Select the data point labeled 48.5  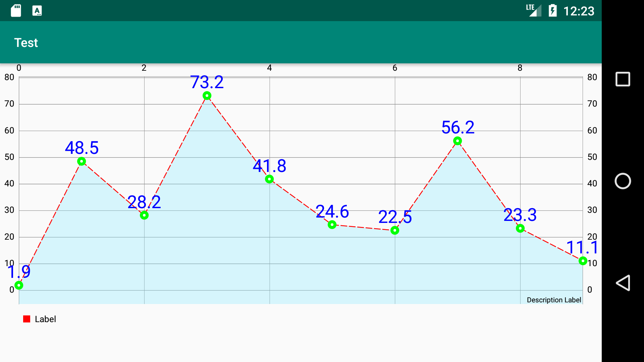point(82,162)
